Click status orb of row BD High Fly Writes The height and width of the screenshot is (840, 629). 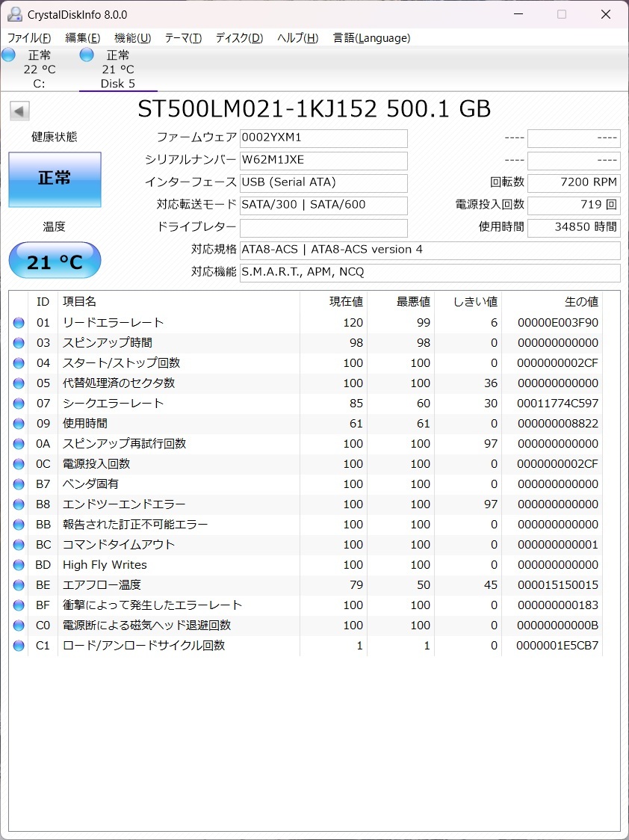[x=19, y=565]
